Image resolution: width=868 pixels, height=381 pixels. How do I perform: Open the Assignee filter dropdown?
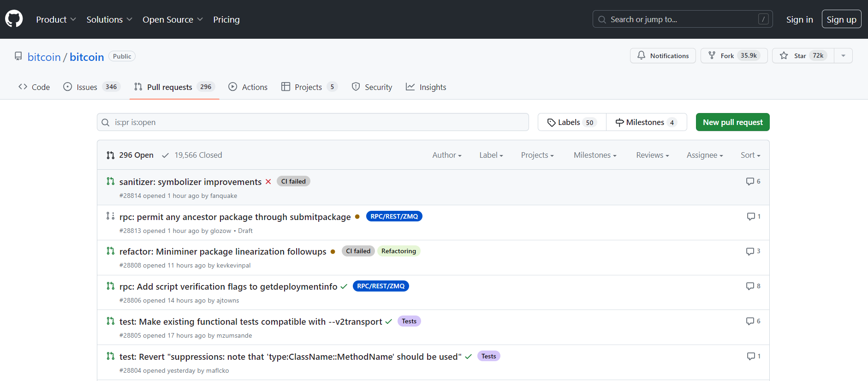[705, 155]
